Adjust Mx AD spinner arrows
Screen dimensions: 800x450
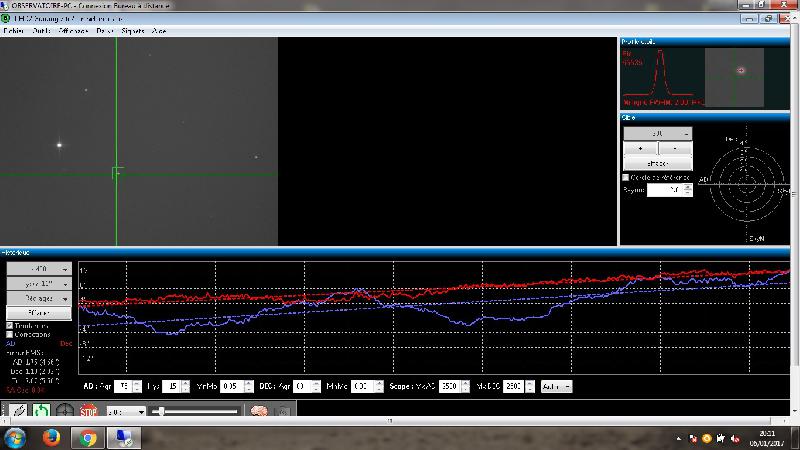465,386
